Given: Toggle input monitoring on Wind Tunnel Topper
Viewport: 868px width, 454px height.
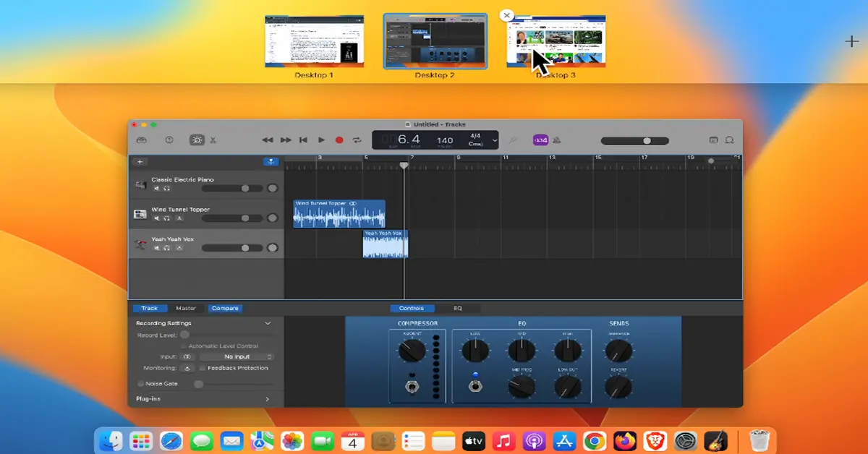Looking at the screenshot, I should pyautogui.click(x=179, y=218).
